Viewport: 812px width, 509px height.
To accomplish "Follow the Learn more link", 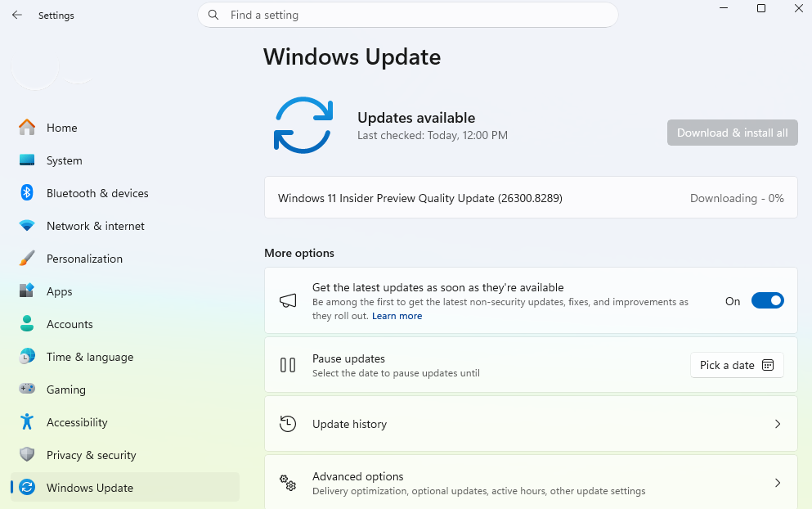I will tap(397, 316).
